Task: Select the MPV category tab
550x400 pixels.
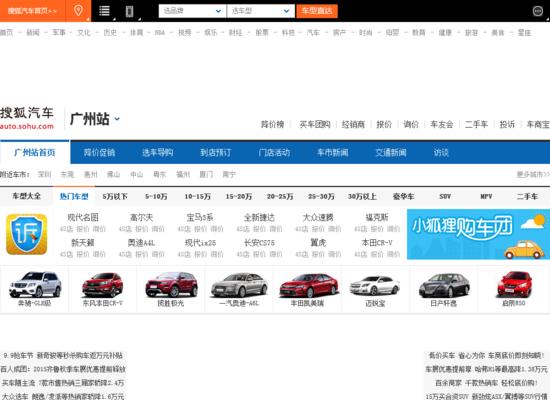Action: point(486,196)
